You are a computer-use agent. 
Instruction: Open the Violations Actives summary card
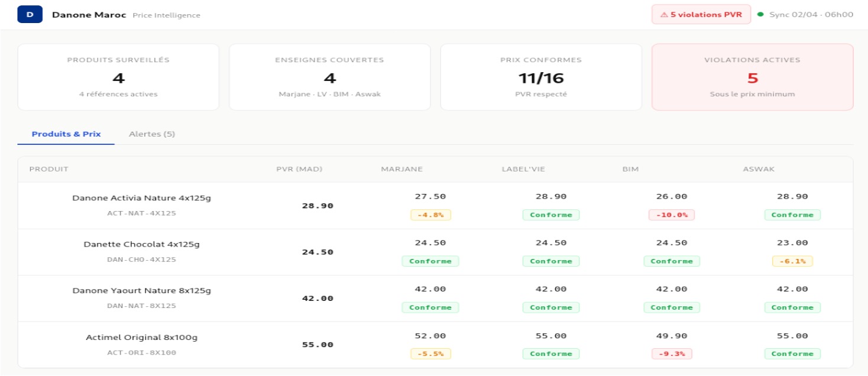point(752,77)
